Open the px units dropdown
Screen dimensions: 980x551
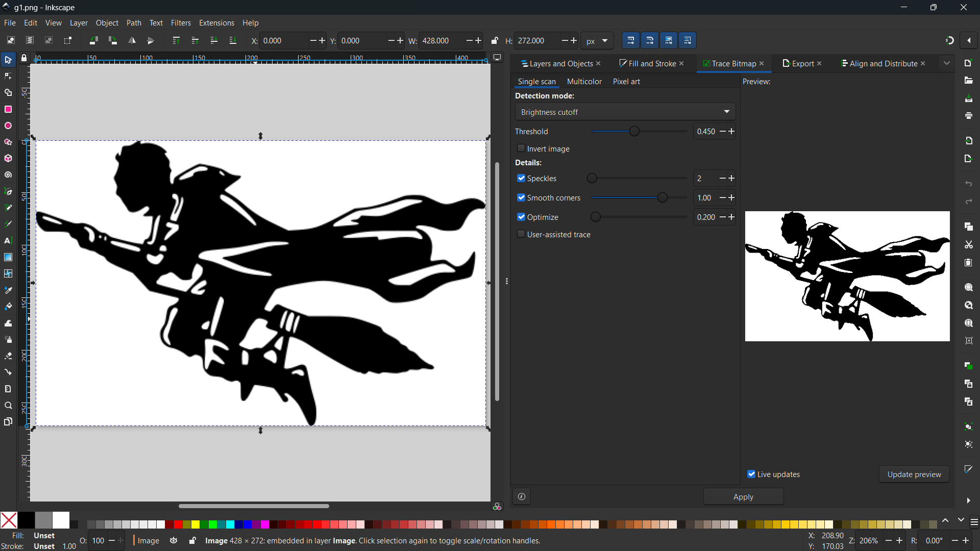[x=597, y=41]
